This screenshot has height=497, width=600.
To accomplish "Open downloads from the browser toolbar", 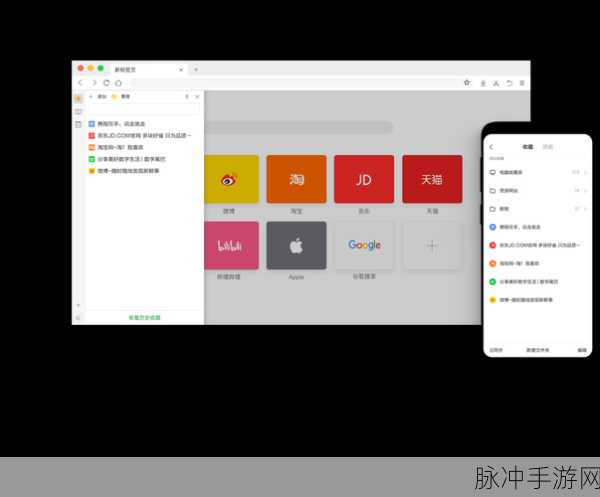I will (483, 83).
